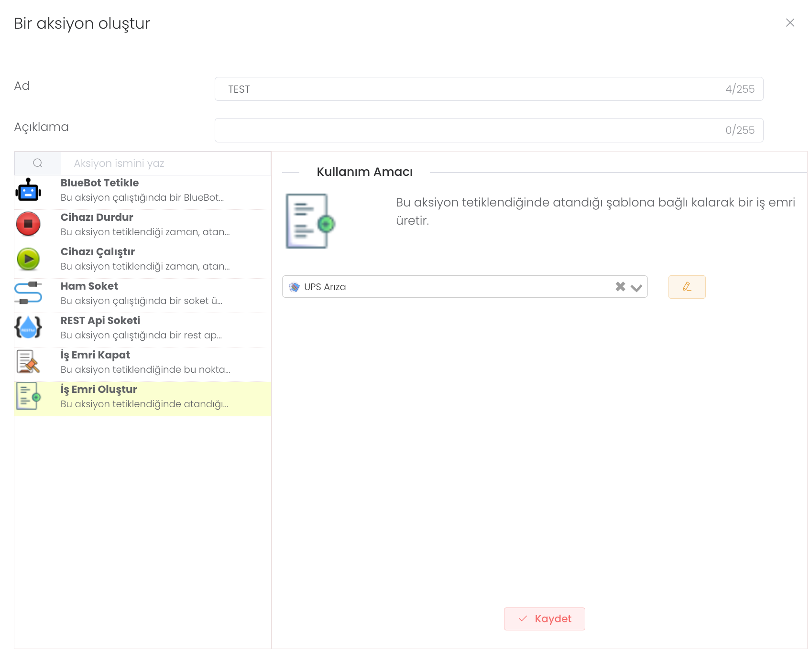Click the İş Emri Oluştur document icon
This screenshot has height=672, width=810.
pos(28,396)
